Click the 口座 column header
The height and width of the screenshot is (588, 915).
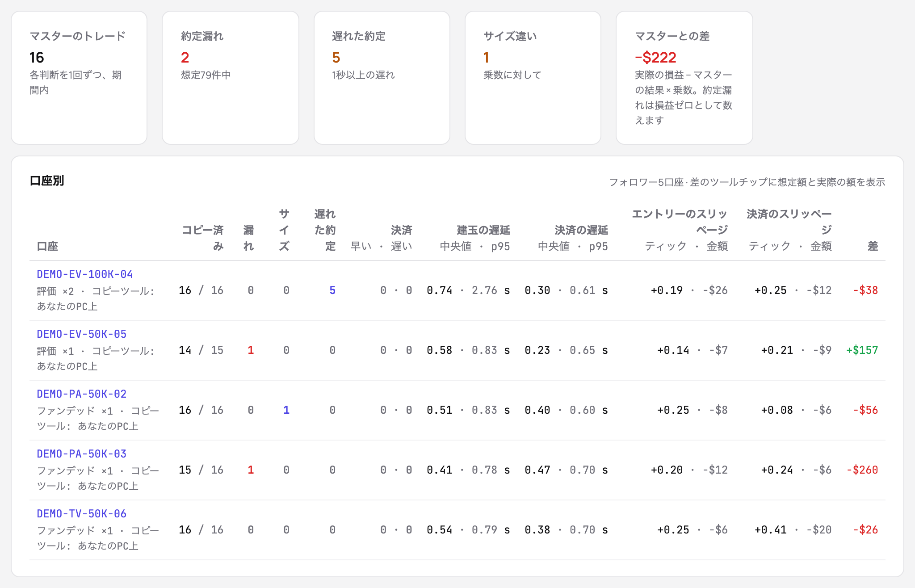(47, 246)
